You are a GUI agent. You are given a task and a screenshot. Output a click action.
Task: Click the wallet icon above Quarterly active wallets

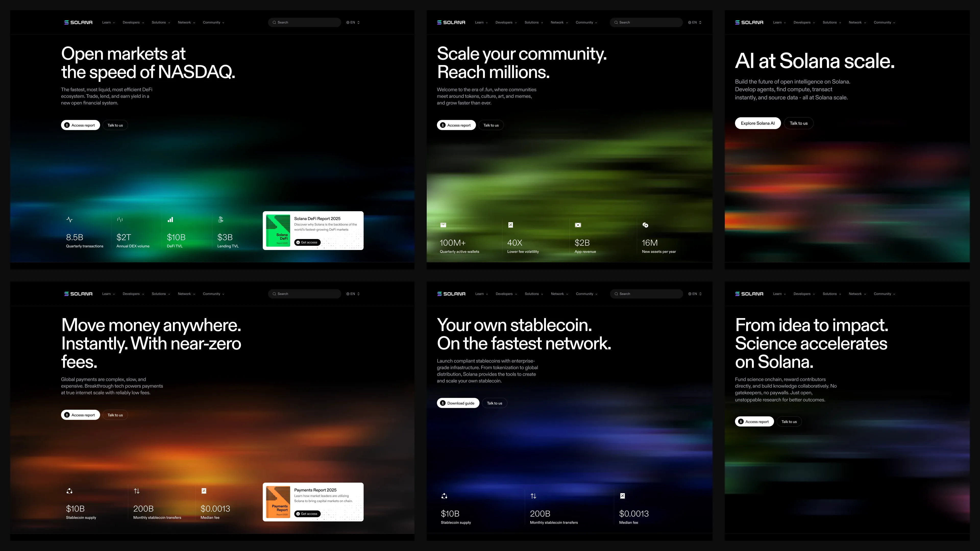(x=443, y=225)
